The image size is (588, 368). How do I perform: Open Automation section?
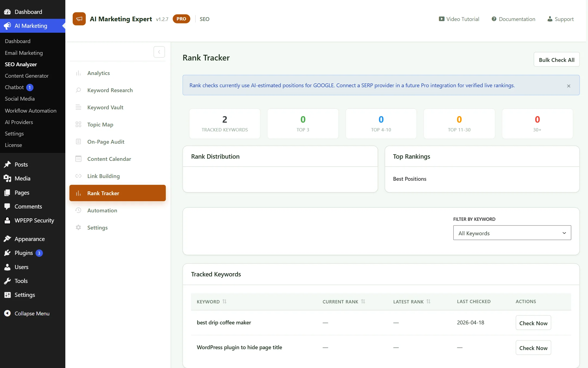click(118, 210)
